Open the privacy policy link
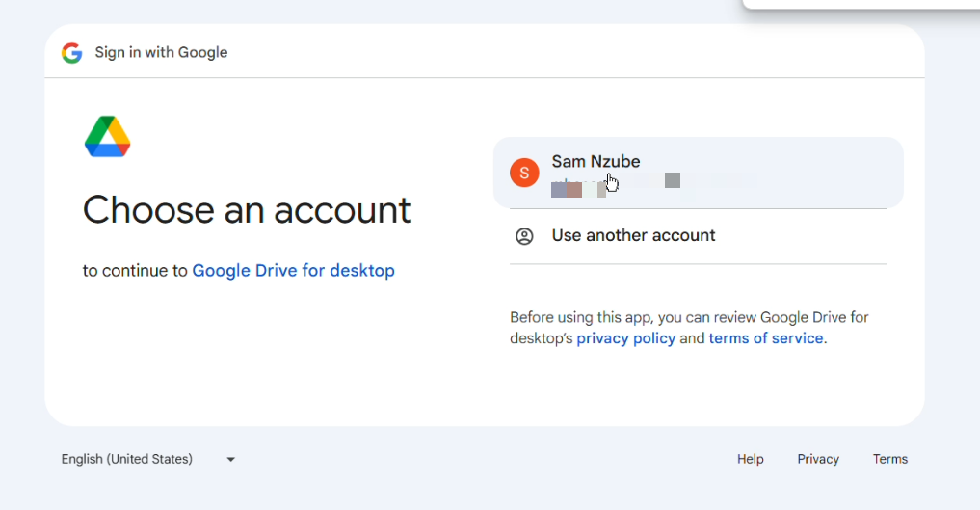Viewport: 980px width, 510px height. tap(625, 338)
